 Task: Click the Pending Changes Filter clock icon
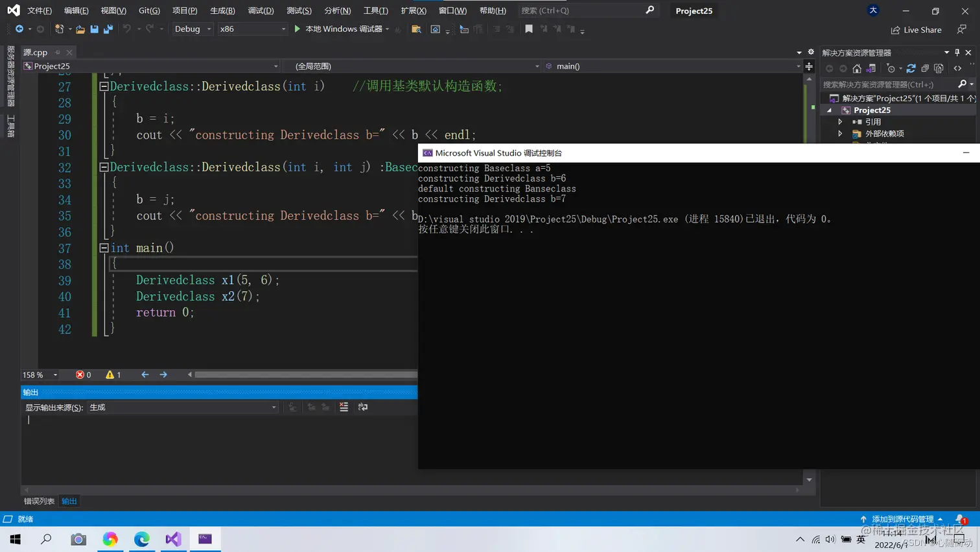pos(891,69)
